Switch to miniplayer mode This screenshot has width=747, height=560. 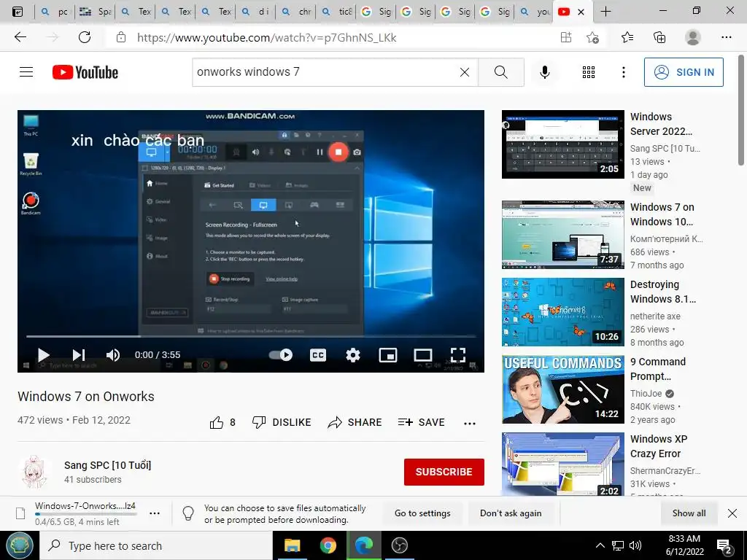(388, 355)
